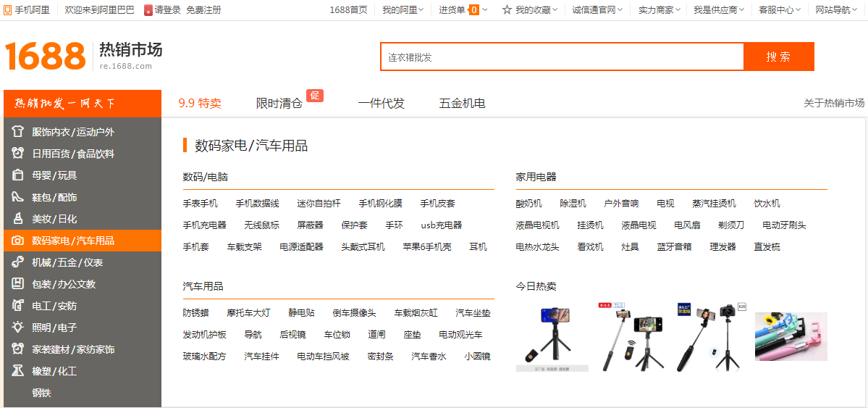868x408 pixels.
Task: Click the 头戴式耳机 link
Action: click(363, 246)
